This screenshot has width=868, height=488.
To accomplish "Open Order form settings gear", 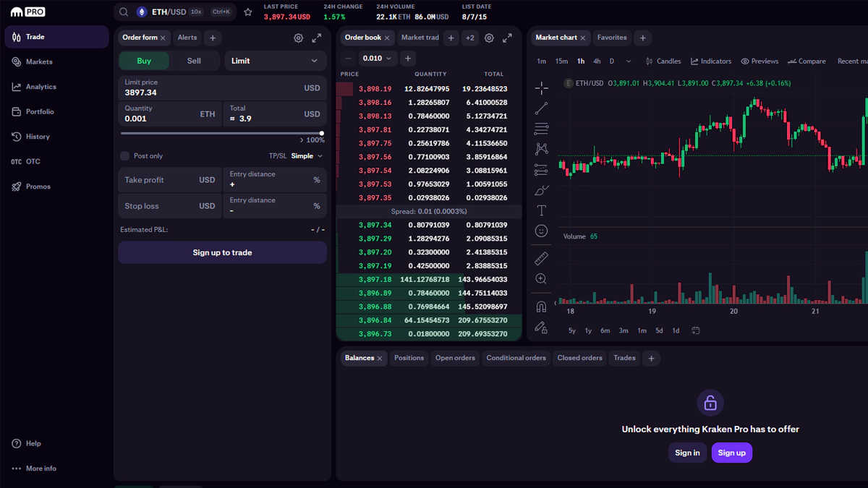I will tap(299, 38).
